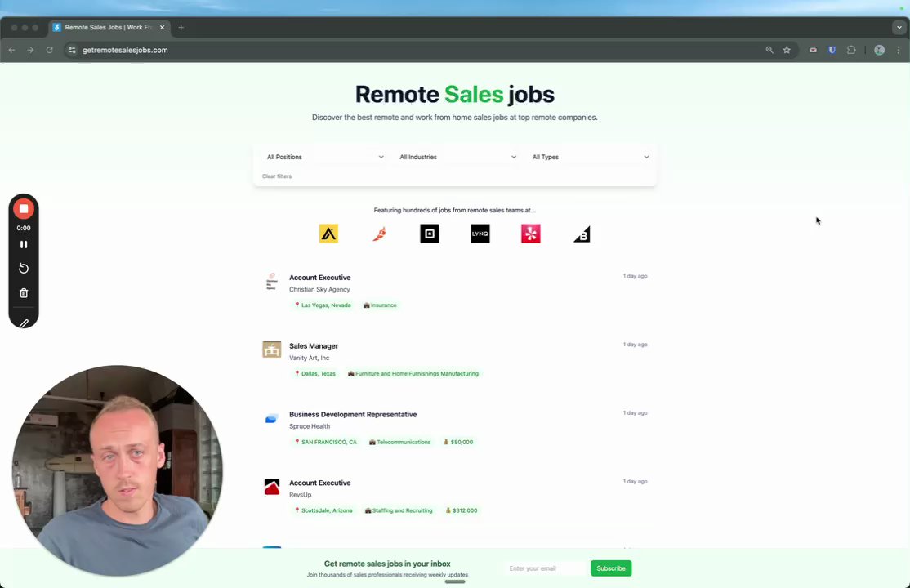Click the Yelp company logo
The image size is (910, 588).
pos(530,234)
